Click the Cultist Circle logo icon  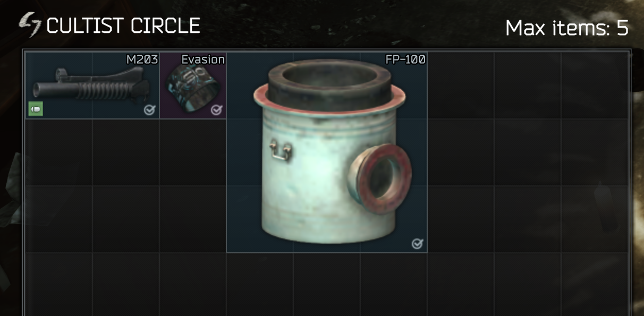[30, 24]
